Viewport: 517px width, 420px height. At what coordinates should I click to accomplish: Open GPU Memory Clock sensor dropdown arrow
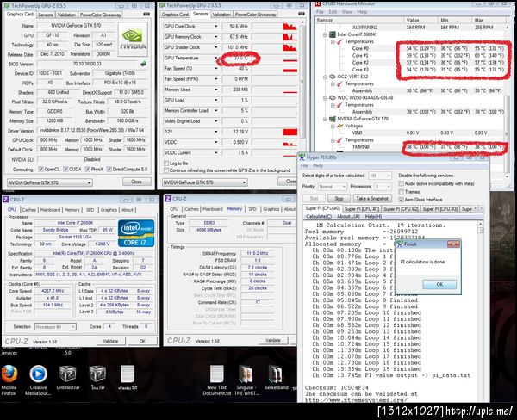pos(216,37)
